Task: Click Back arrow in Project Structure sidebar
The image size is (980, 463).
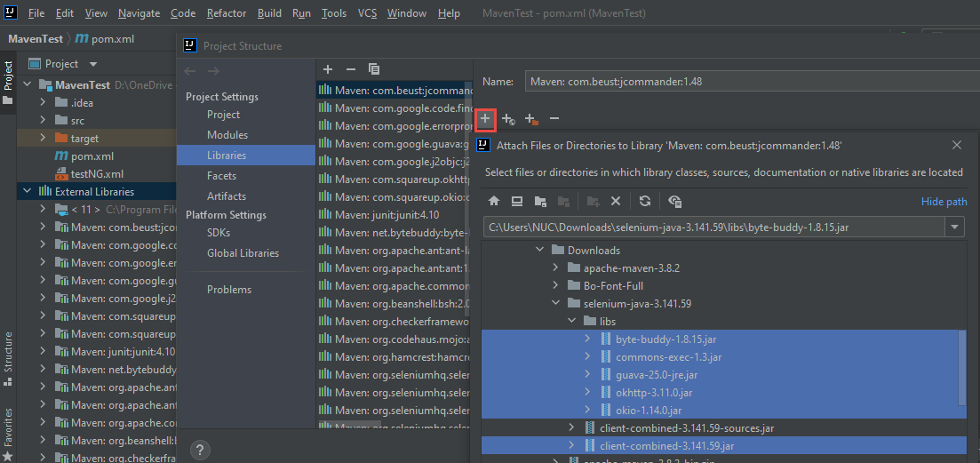Action: 190,71
